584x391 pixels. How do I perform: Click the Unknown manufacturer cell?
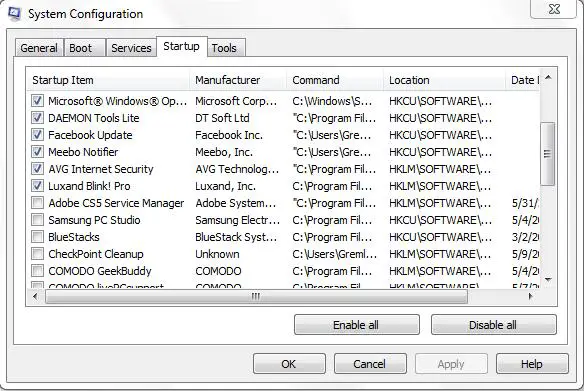[217, 254]
